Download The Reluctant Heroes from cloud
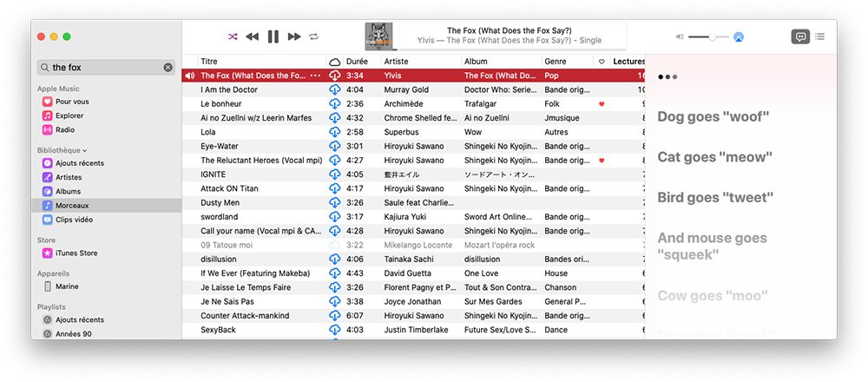This screenshot has height=382, width=868. pos(334,160)
